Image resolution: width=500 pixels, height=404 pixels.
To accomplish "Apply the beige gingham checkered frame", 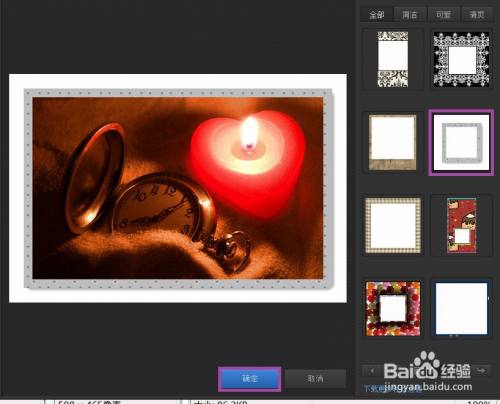I will click(x=393, y=225).
